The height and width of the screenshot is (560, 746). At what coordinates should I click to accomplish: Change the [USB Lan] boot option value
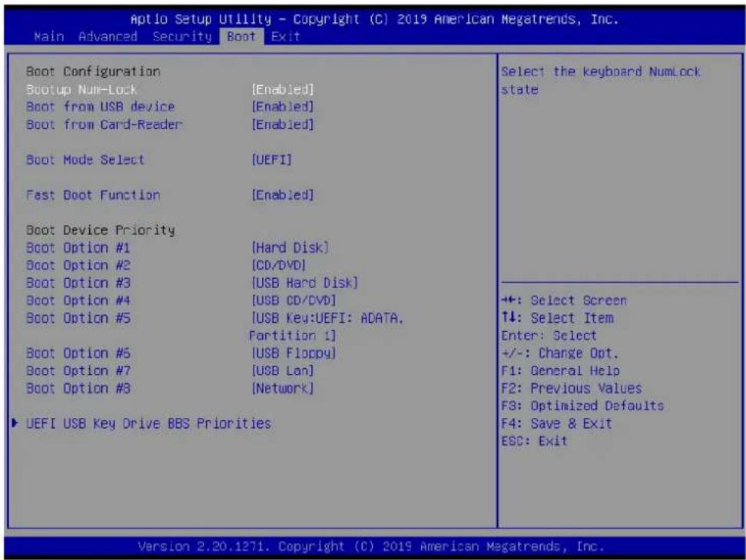(x=283, y=370)
